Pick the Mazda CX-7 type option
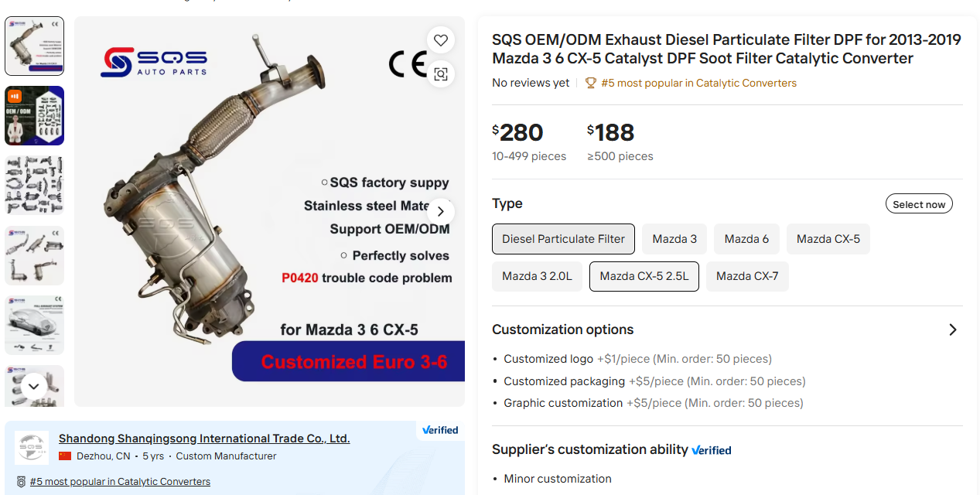This screenshot has height=495, width=980. (747, 276)
